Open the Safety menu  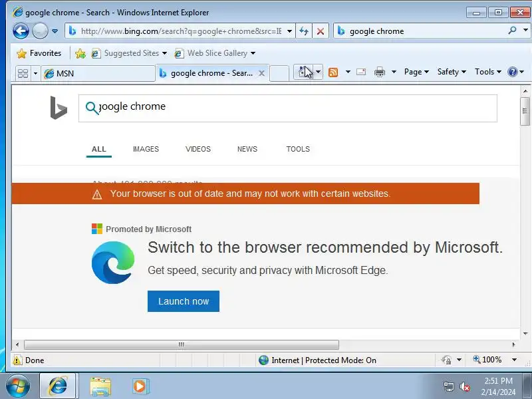tap(452, 72)
